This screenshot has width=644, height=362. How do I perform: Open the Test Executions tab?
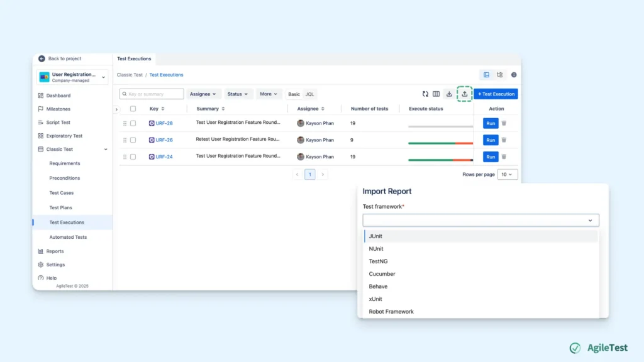point(134,58)
